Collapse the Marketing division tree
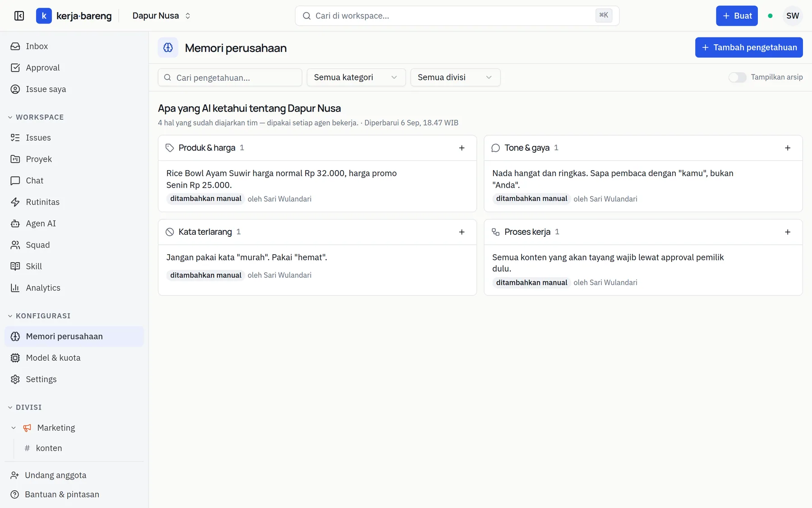The image size is (812, 508). click(x=14, y=428)
